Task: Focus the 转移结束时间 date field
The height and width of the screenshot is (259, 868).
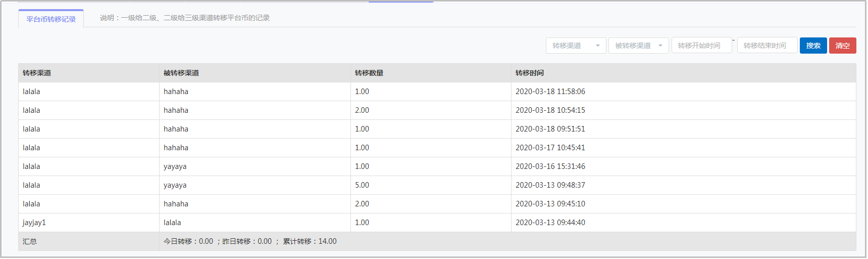Action: point(767,46)
